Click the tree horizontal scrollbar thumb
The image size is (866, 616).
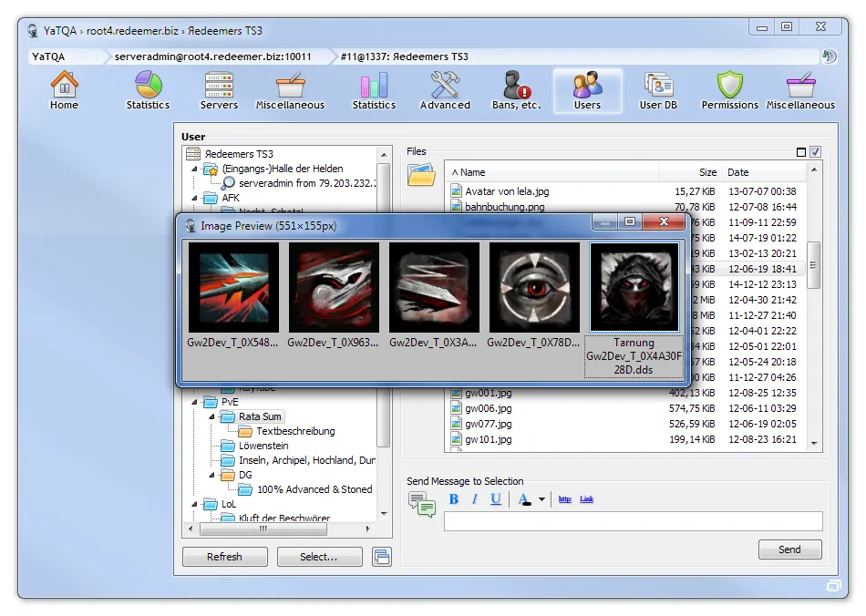(x=263, y=529)
